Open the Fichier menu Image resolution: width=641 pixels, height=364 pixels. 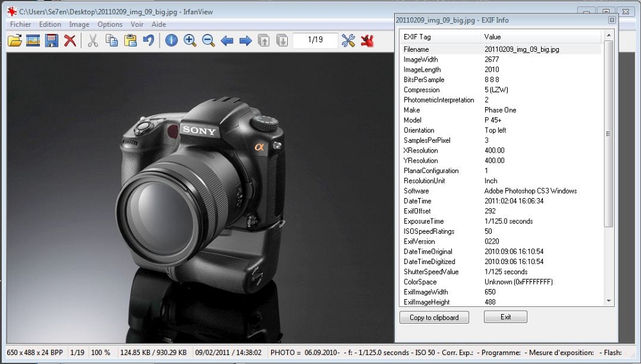coord(21,24)
